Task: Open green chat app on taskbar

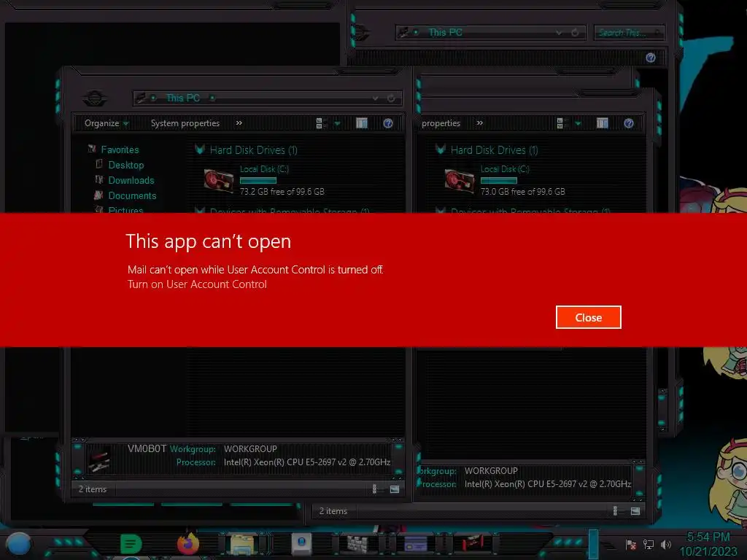Action: pos(131,543)
